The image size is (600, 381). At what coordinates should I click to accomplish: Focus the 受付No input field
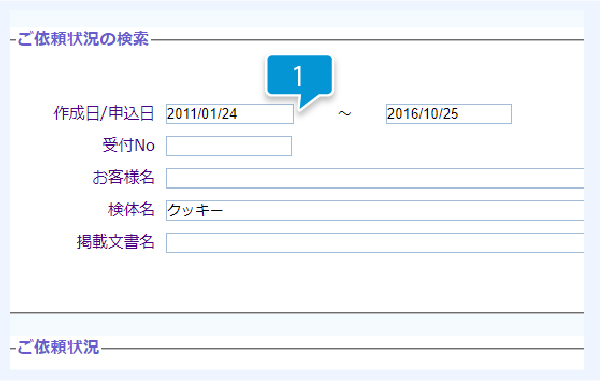tap(229, 146)
